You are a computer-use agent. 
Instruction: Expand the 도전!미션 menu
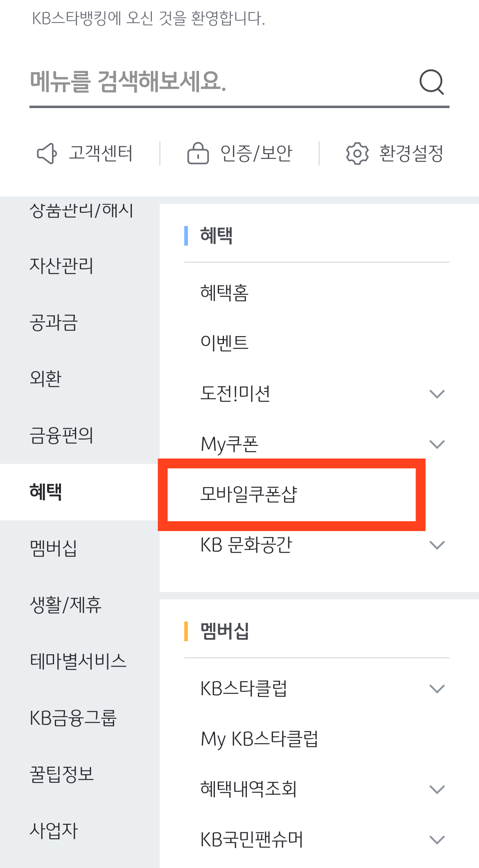tap(437, 393)
